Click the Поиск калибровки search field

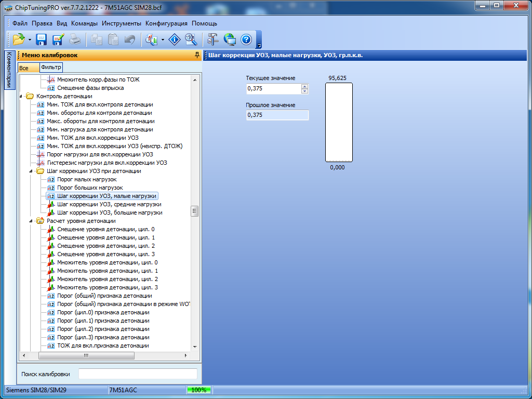tap(138, 374)
